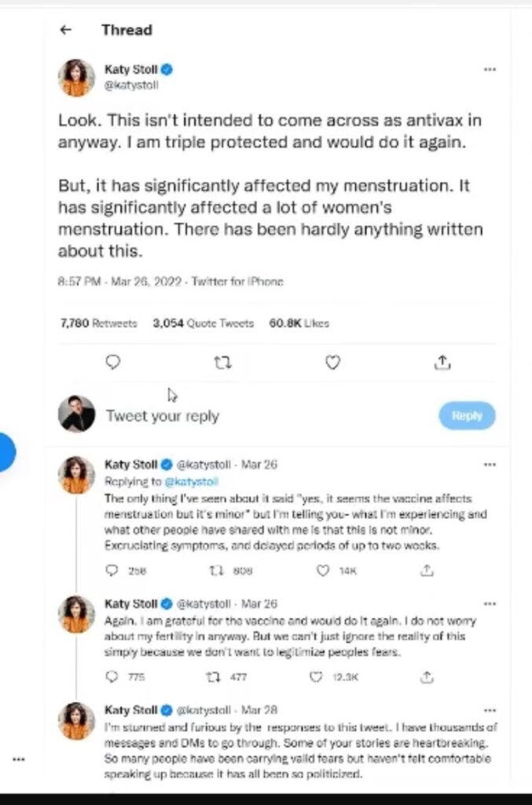This screenshot has width=532, height=805.
Task: Click the blue Reply button
Action: point(467,416)
